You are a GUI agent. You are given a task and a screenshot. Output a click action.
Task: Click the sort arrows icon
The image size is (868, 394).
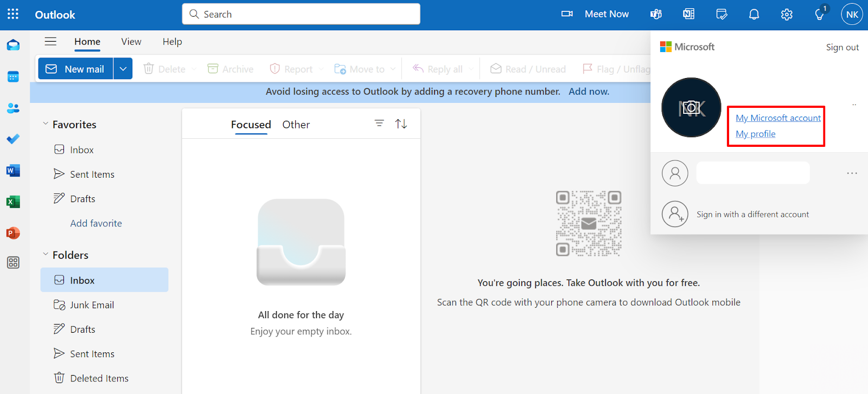pos(401,124)
